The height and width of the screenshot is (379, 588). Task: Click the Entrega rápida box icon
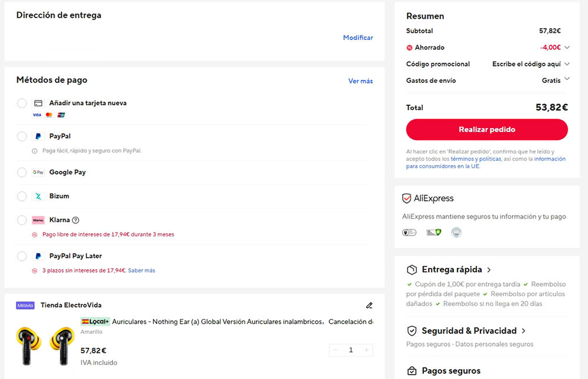coord(412,270)
